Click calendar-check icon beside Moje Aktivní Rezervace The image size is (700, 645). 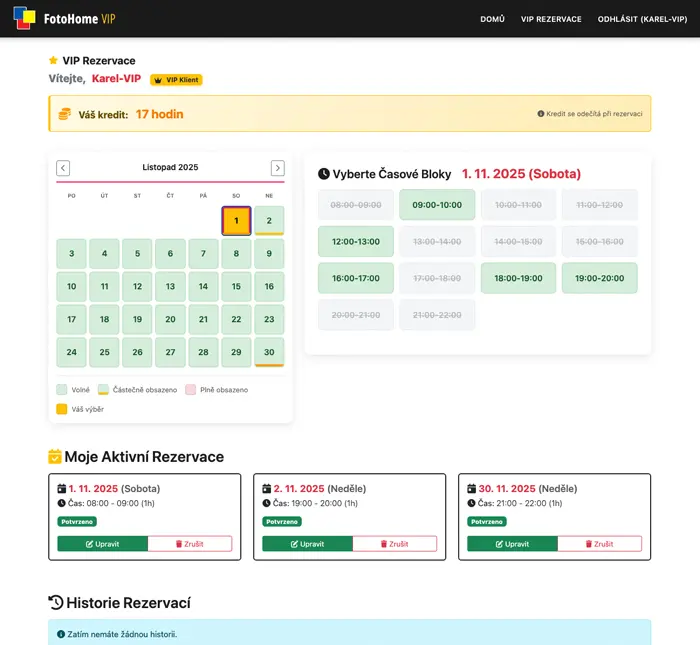pyautogui.click(x=55, y=457)
